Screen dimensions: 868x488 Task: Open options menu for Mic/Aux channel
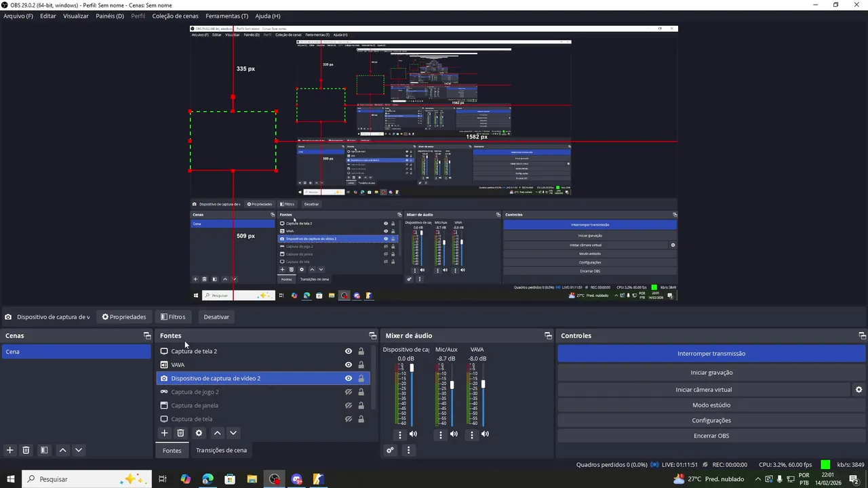[441, 434]
